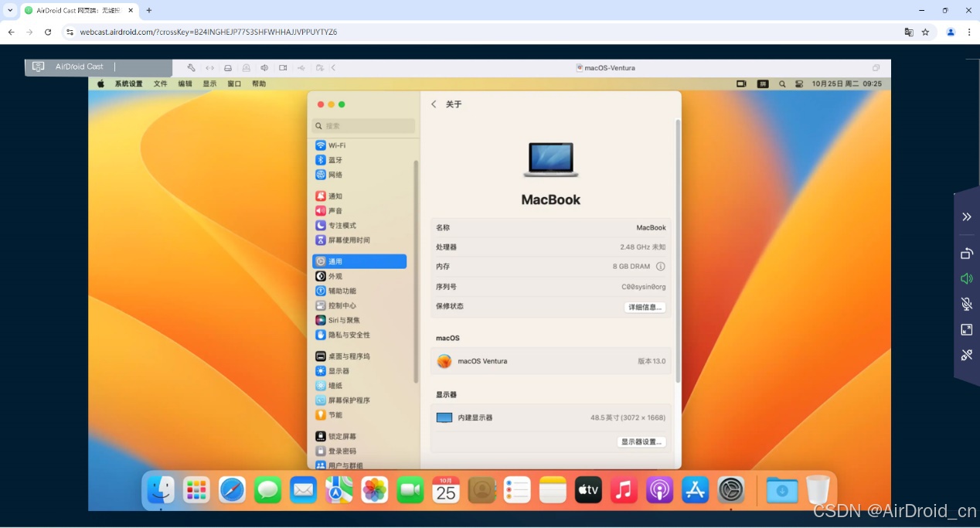Select the highlighted 通用 item
Viewport: 980px width, 528px height.
359,261
